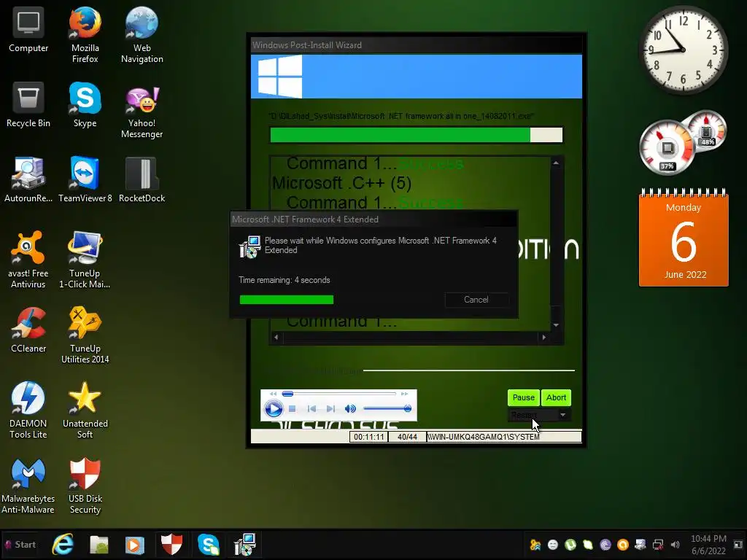
Task: Skip to next track in player
Action: coord(330,408)
